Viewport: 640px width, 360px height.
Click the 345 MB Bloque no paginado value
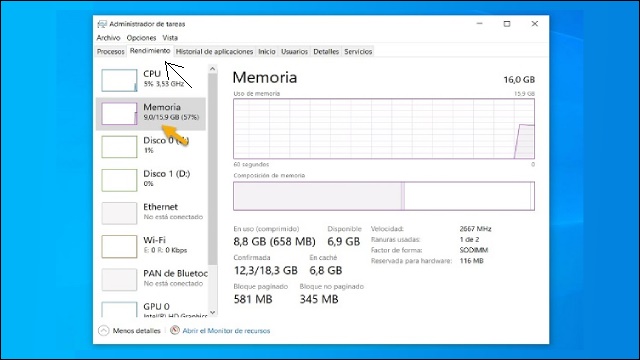319,299
